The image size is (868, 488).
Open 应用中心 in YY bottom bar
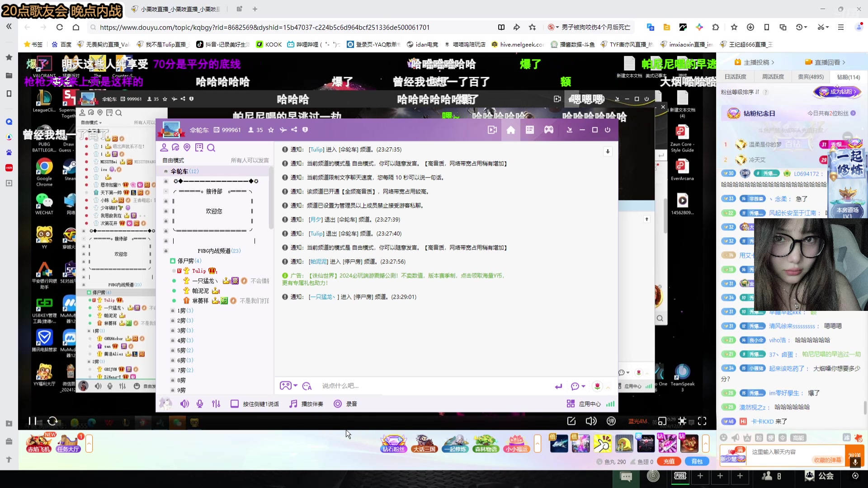pos(584,404)
